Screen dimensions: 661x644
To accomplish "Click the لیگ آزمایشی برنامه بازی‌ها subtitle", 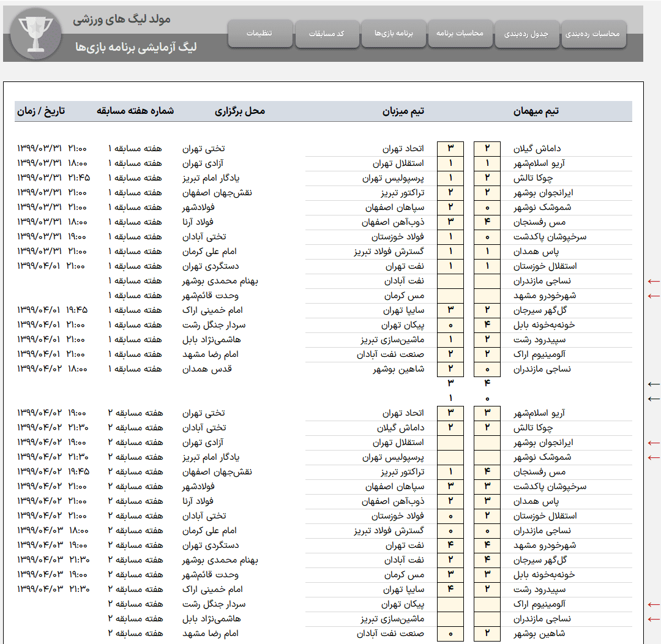I will click(x=136, y=47).
